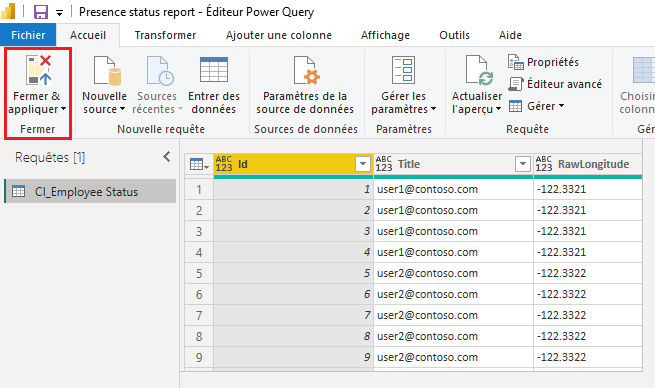Open the Id column filter dropdown
The width and height of the screenshot is (655, 388).
click(x=363, y=164)
